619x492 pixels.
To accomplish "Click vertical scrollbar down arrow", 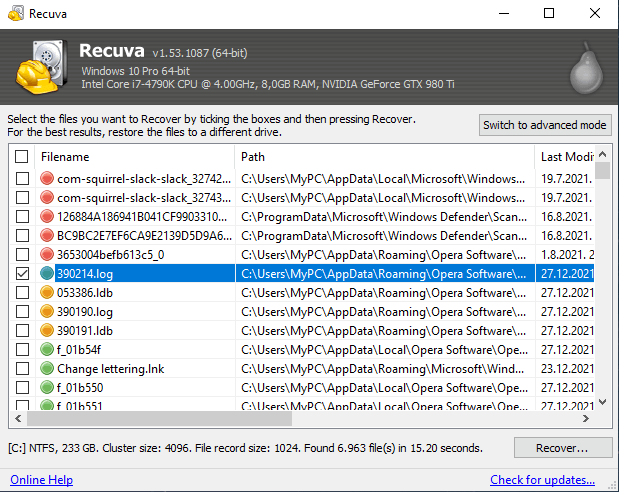I will pos(602,402).
